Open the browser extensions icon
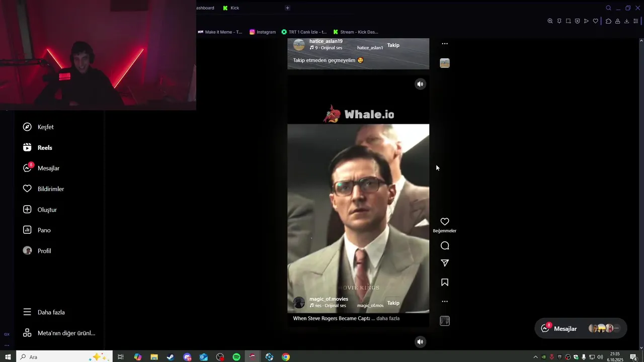 (608, 21)
